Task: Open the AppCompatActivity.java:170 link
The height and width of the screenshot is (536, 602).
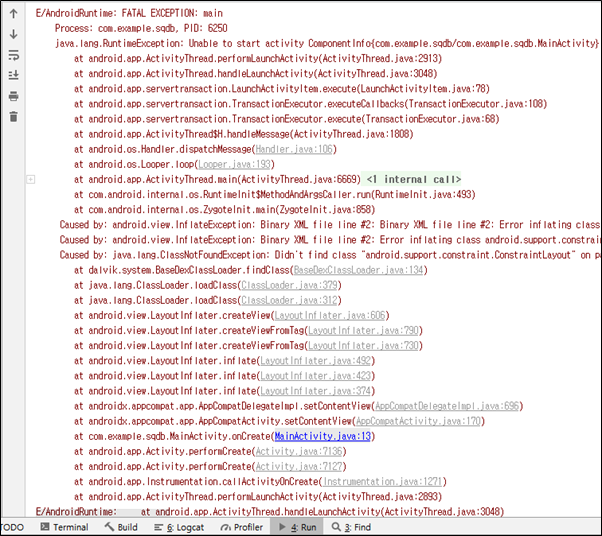Action: pyautogui.click(x=418, y=421)
